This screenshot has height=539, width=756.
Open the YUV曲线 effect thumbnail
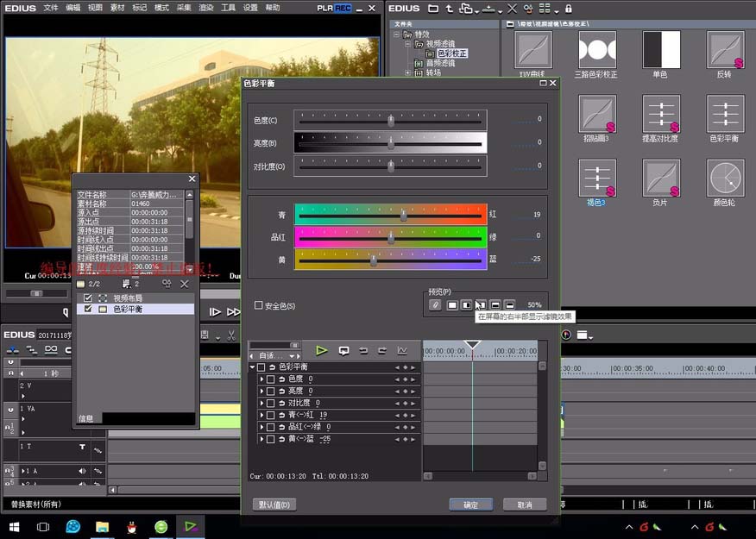(532, 49)
